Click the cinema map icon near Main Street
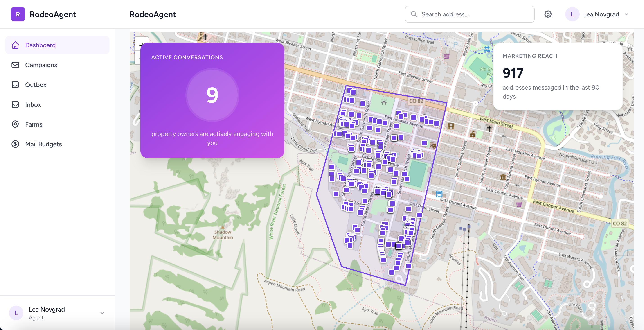This screenshot has height=330, width=644. 451,126
